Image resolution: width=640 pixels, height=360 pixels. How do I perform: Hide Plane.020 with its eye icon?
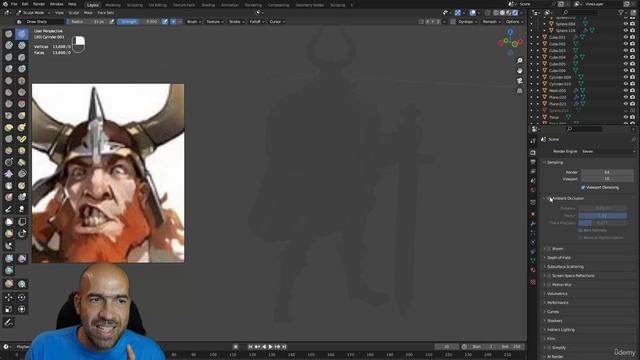pyautogui.click(x=626, y=97)
